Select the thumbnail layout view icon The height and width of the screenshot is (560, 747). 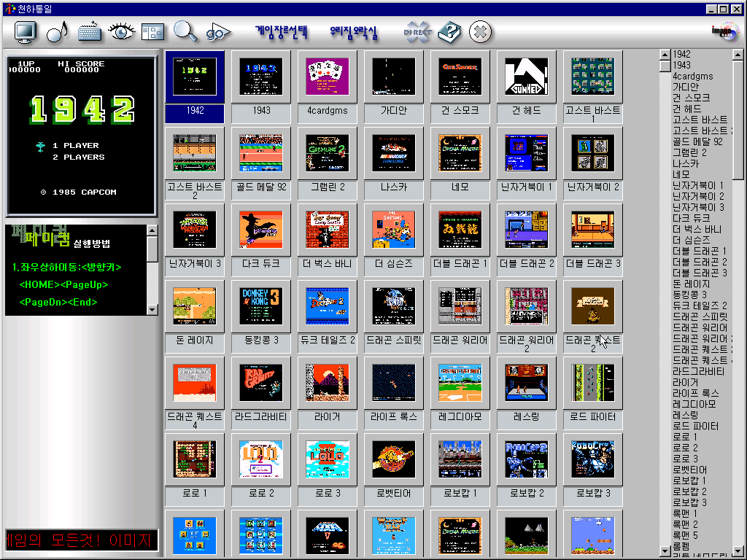pos(153,32)
